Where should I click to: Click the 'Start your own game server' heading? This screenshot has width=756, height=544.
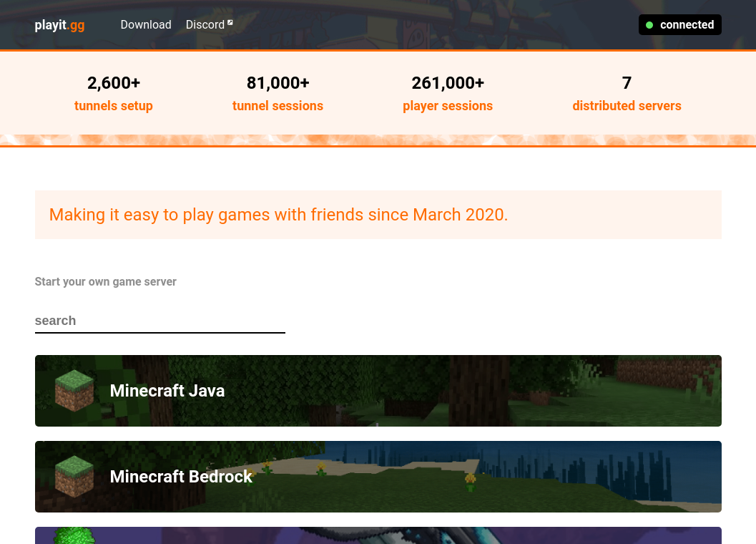point(106,281)
